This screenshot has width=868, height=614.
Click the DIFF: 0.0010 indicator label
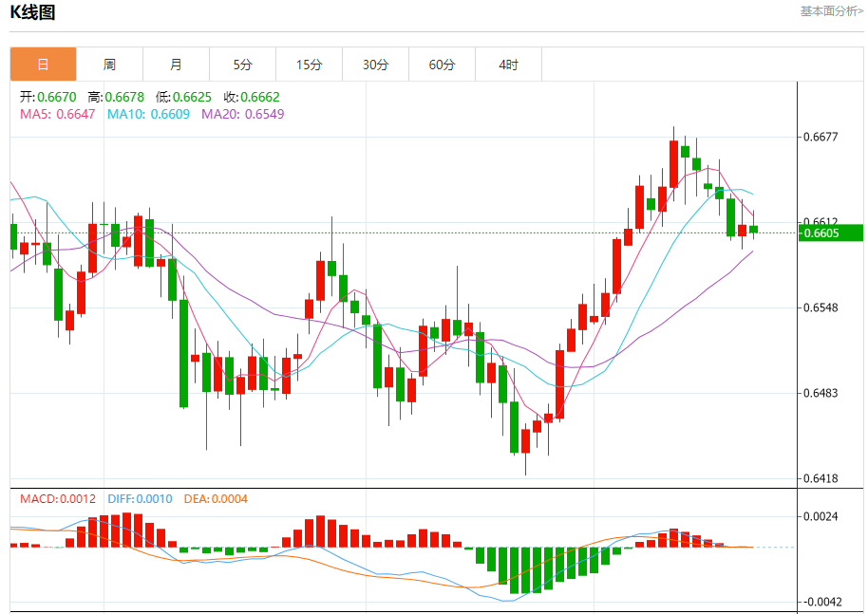(140, 499)
